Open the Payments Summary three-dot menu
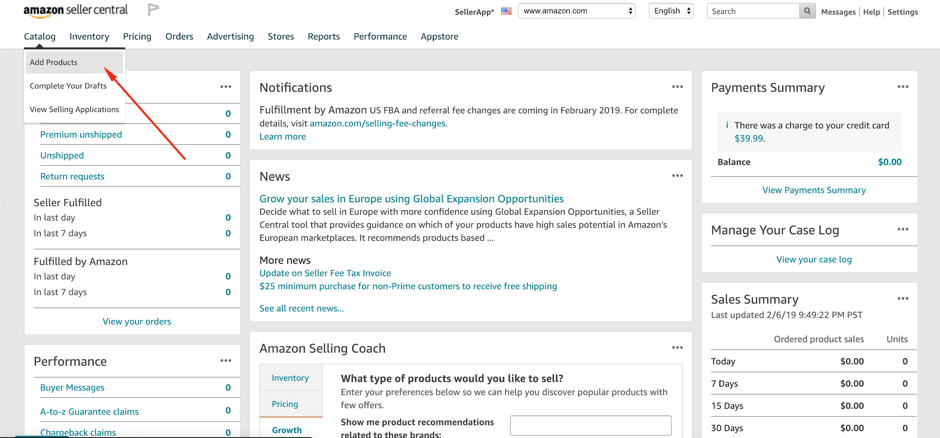Viewport: 940px width, 438px height. pyautogui.click(x=903, y=87)
